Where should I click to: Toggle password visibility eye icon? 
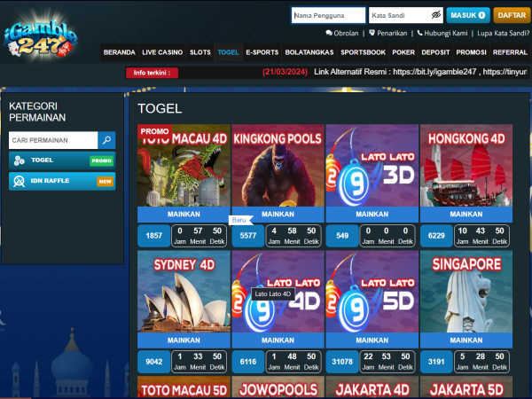435,15
